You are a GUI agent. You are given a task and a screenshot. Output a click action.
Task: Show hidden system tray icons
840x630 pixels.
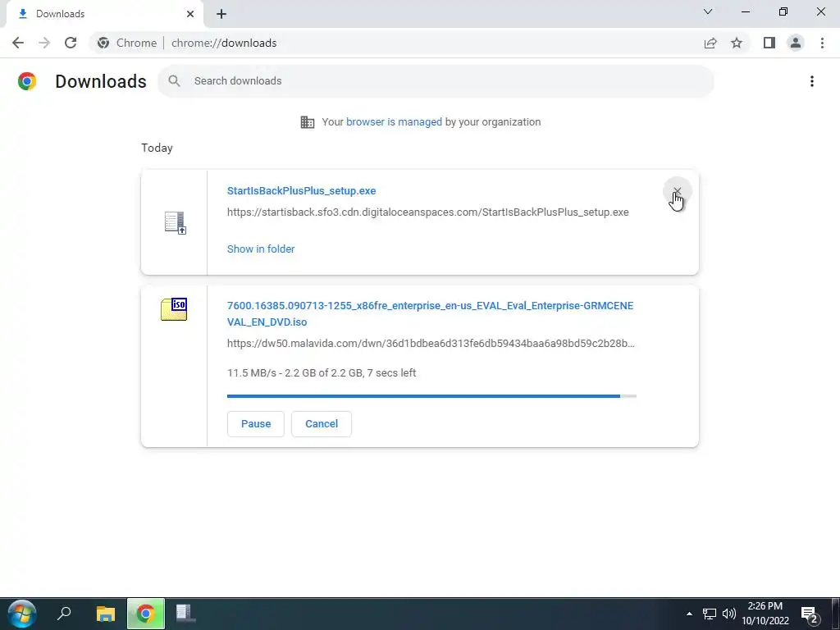coord(689,614)
